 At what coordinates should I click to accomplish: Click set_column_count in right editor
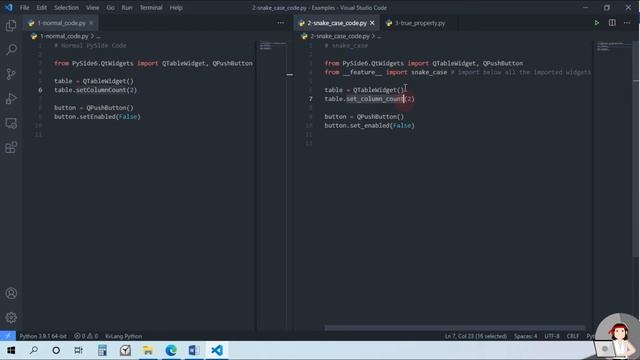coord(375,99)
